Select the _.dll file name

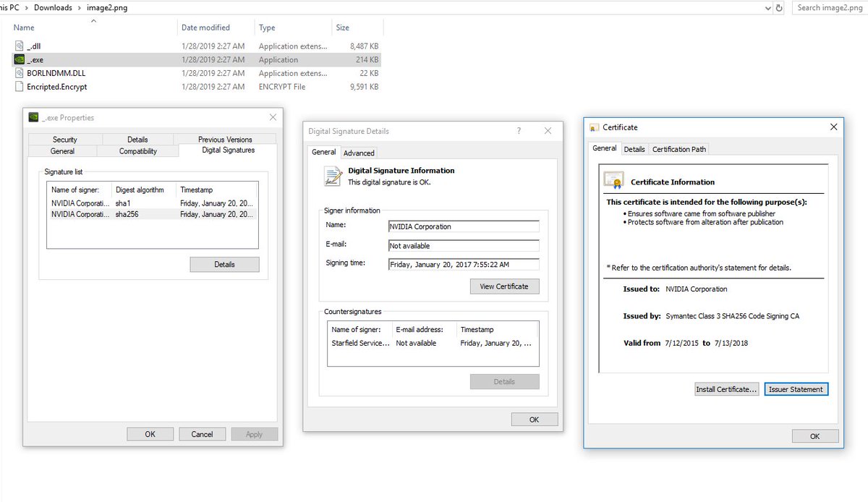(x=33, y=46)
